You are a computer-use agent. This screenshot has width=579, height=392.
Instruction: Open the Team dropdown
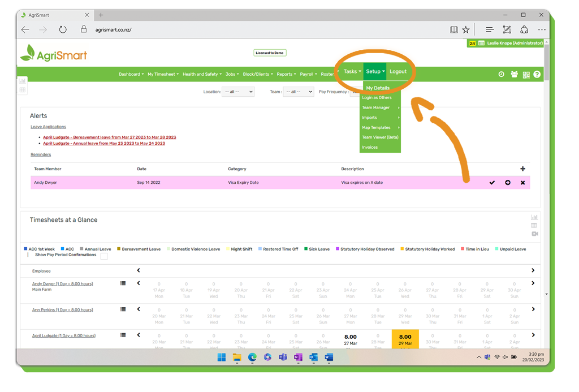click(x=298, y=92)
